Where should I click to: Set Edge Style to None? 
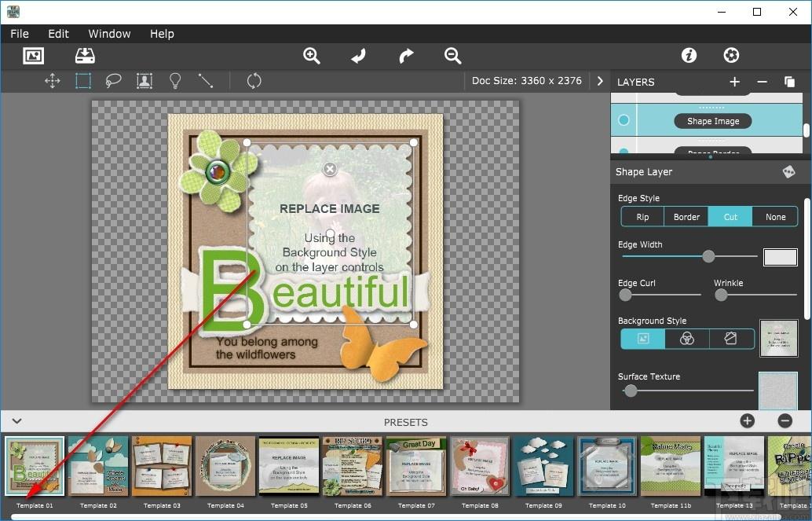[775, 217]
